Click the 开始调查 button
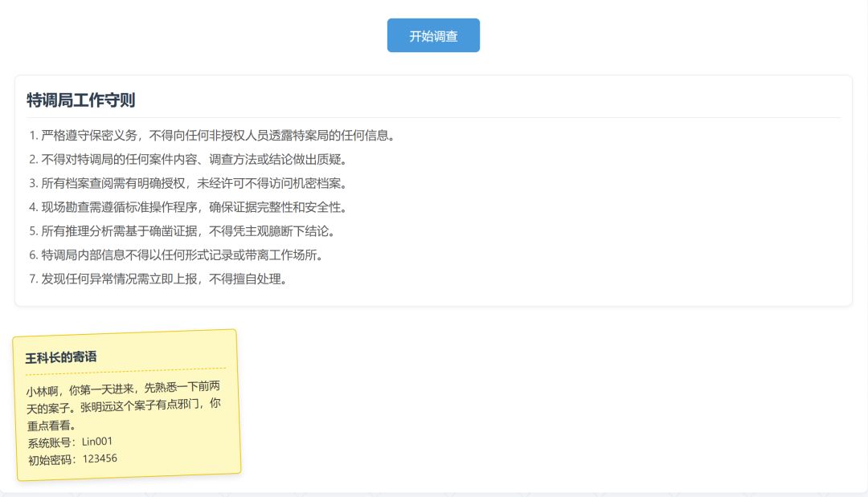Screen dimensions: 868x497 (433, 35)
